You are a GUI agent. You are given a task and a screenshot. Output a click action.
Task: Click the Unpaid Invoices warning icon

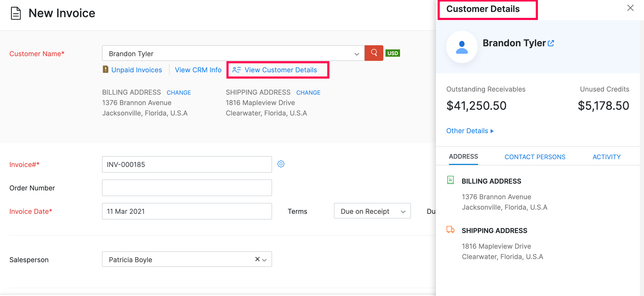tap(105, 70)
